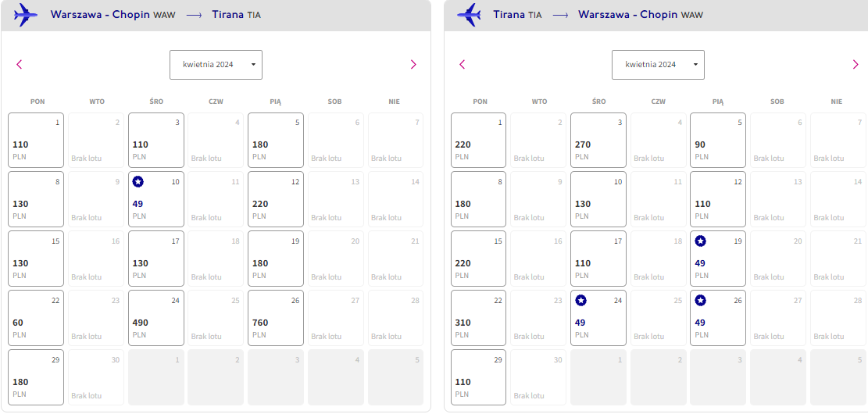
Task: Choose return April 5 fare 90 PLN
Action: click(718, 140)
